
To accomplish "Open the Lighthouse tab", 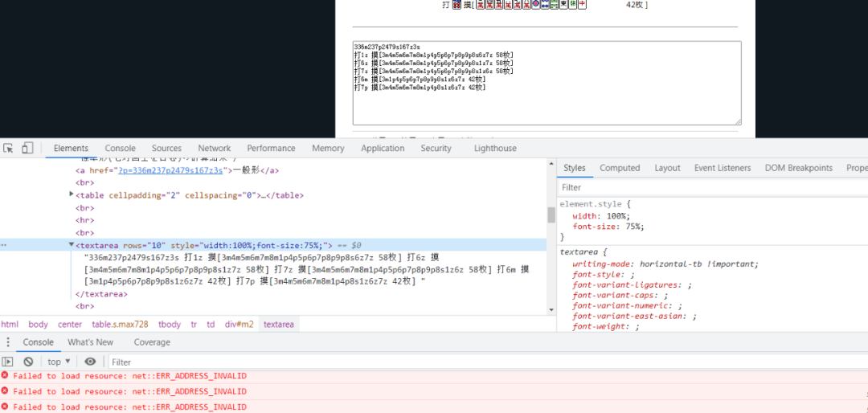I will pyautogui.click(x=495, y=148).
